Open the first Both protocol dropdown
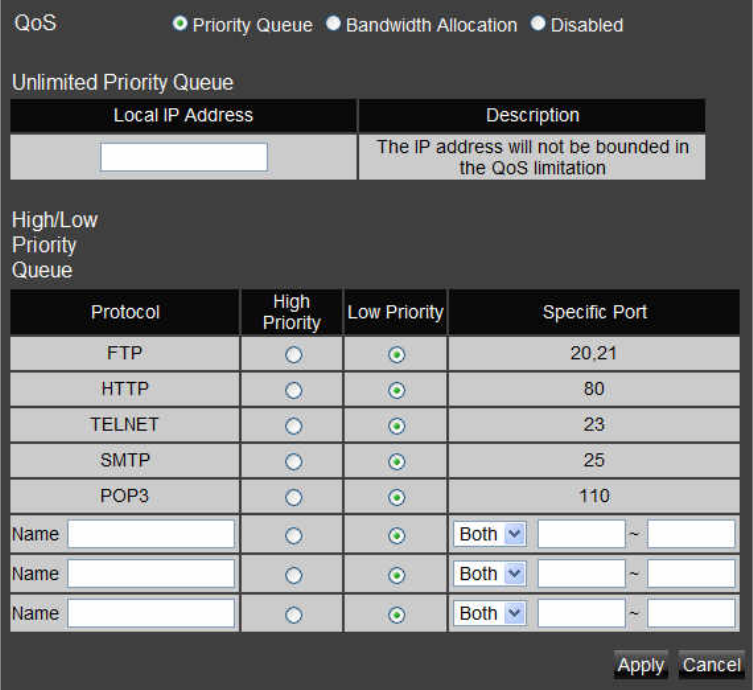This screenshot has width=753, height=690. tap(489, 534)
